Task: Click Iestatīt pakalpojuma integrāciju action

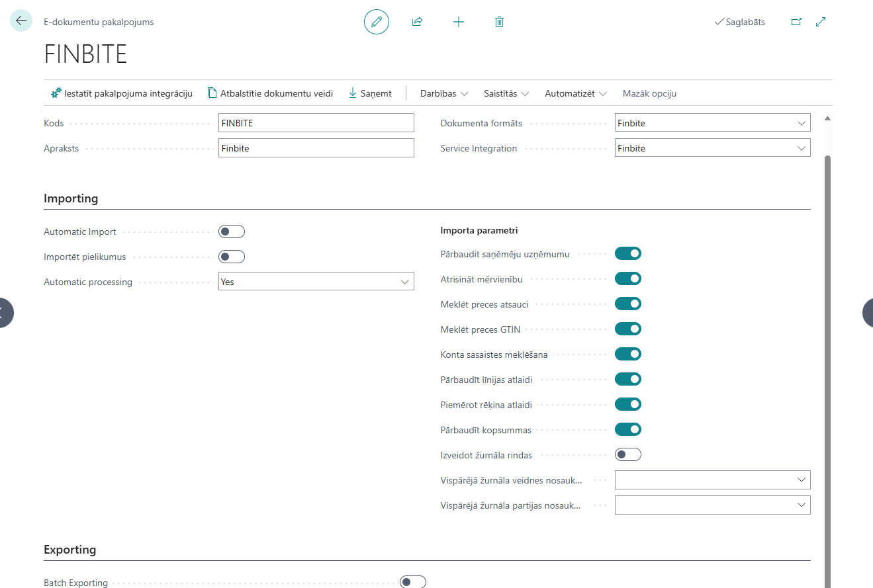Action: pos(122,93)
